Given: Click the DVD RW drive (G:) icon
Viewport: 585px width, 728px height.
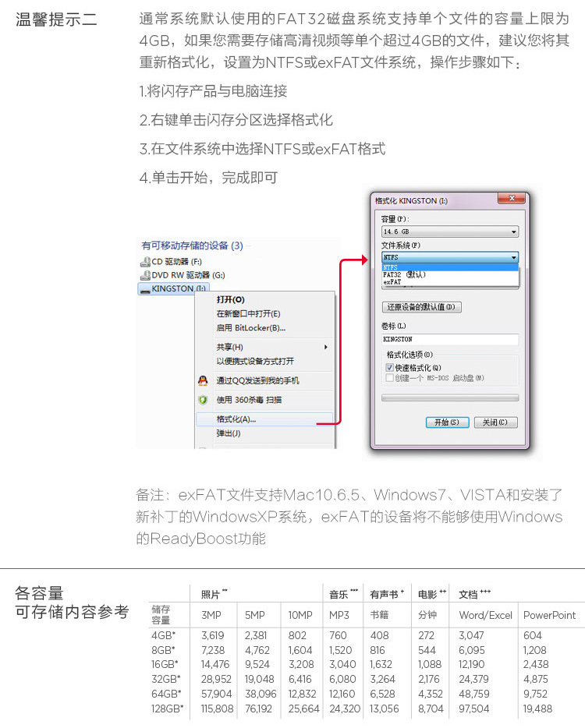Looking at the screenshot, I should [145, 275].
